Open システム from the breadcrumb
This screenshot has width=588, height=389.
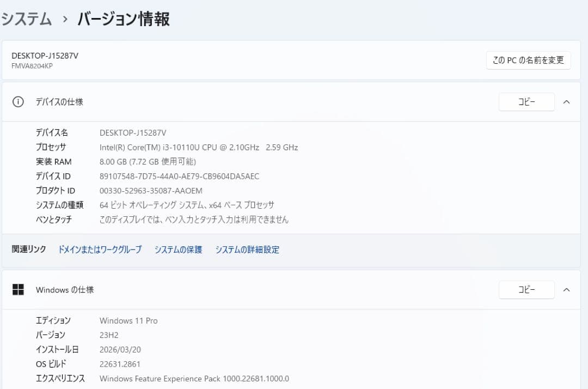tap(27, 18)
